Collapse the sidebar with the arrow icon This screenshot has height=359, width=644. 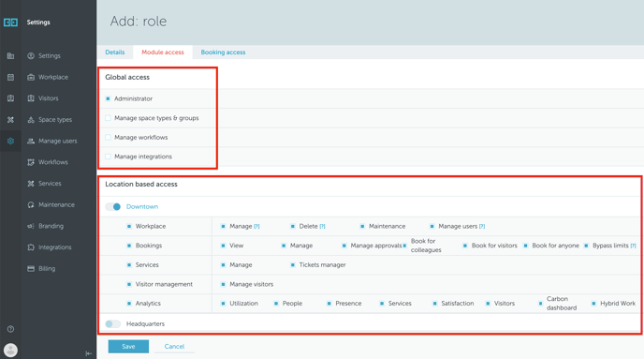click(88, 353)
